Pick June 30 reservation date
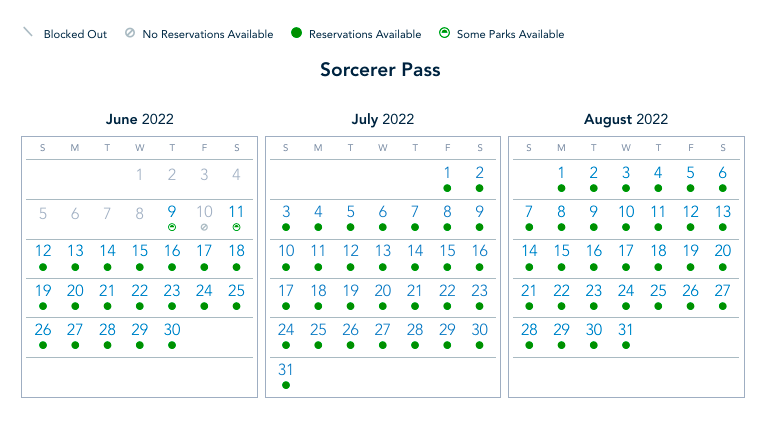 172,329
